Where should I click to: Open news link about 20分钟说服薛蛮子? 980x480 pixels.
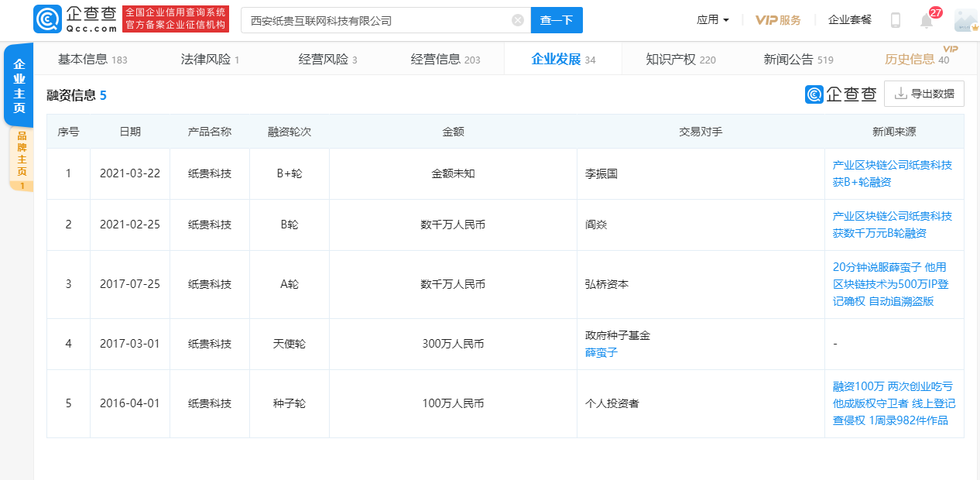click(891, 284)
